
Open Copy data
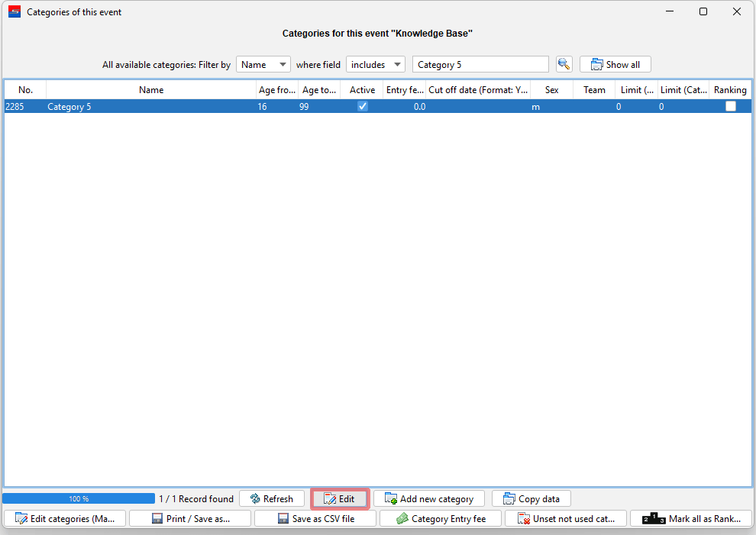click(531, 498)
